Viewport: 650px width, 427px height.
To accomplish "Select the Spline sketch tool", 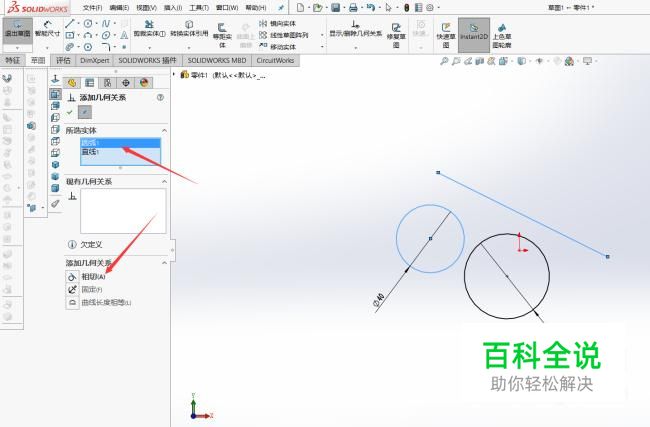I will (x=106, y=24).
